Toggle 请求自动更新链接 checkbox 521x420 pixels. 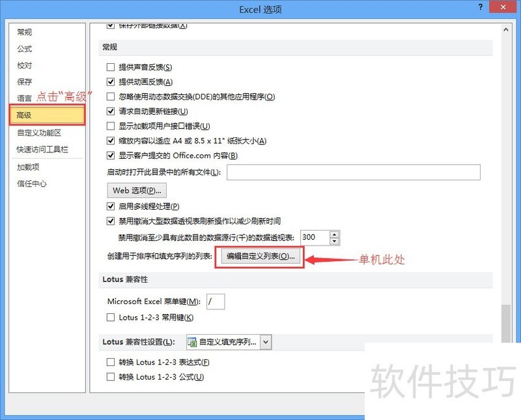click(111, 111)
